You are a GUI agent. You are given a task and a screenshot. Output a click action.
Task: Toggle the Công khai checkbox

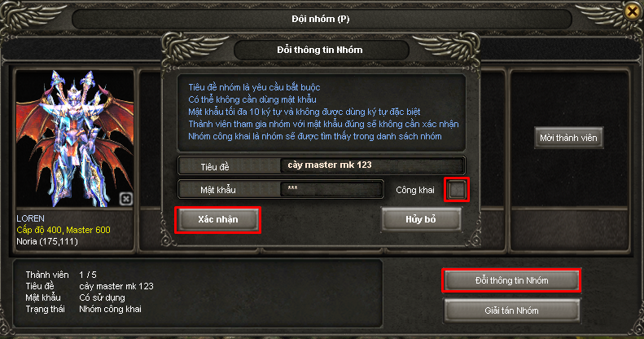tap(457, 189)
